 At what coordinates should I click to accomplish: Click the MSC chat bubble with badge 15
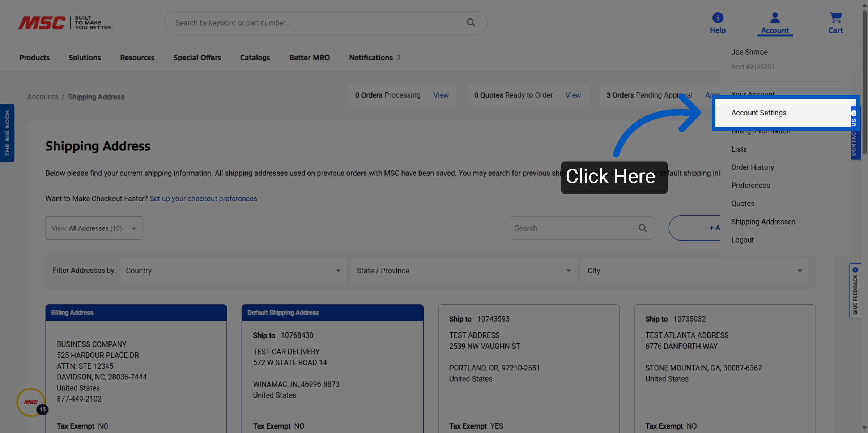point(31,402)
